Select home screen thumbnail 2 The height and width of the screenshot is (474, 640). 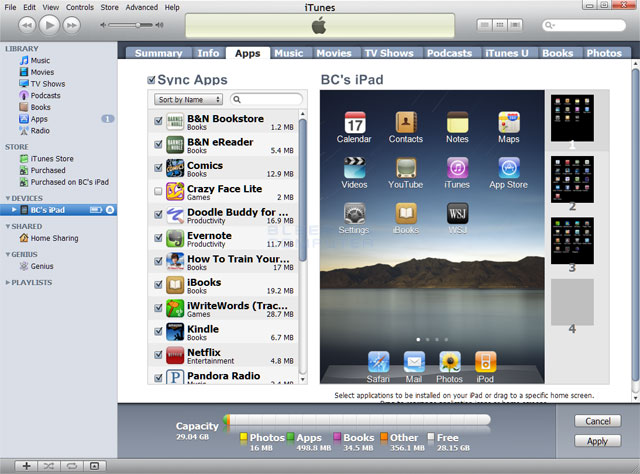tap(572, 180)
